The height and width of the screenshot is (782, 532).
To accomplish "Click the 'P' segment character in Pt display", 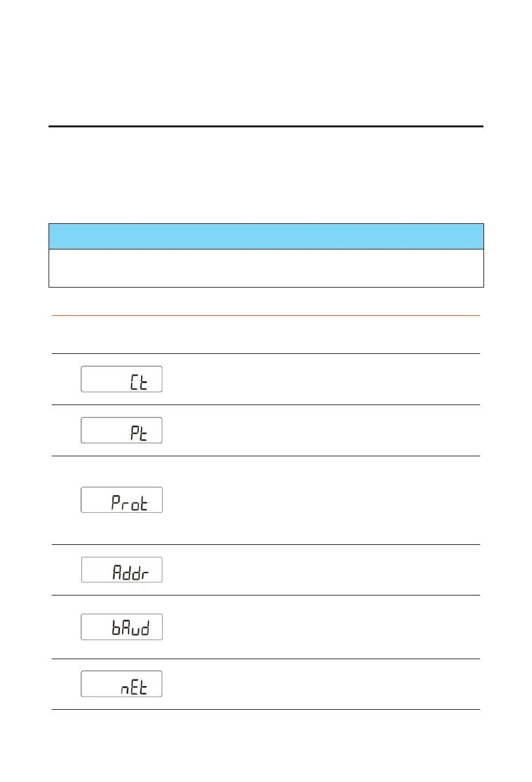I will (134, 433).
